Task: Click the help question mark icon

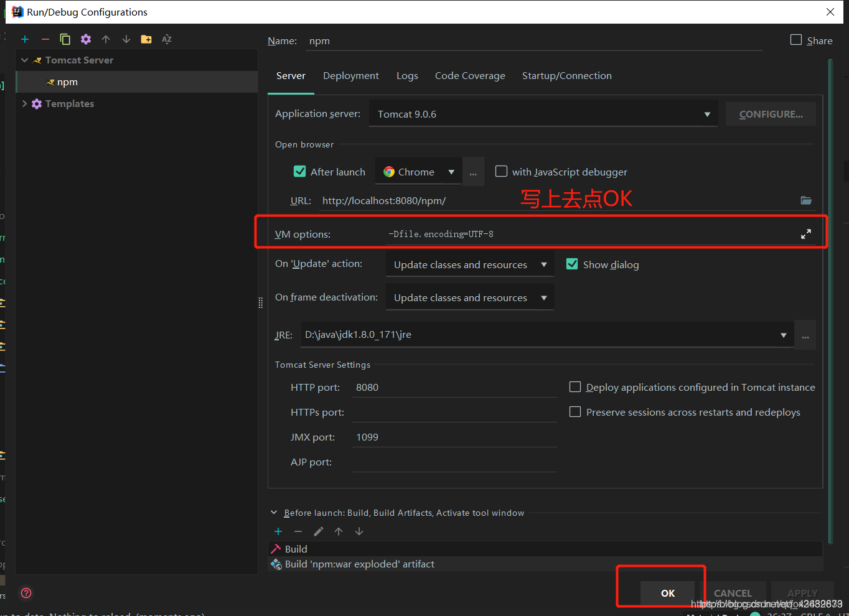Action: pyautogui.click(x=26, y=593)
